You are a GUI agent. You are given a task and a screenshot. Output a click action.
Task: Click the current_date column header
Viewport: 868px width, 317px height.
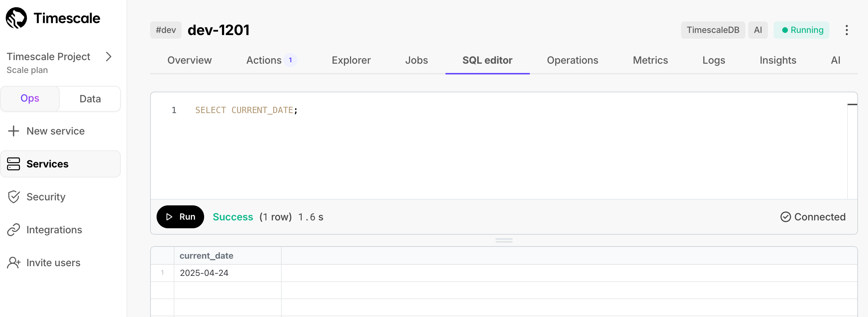(x=227, y=255)
